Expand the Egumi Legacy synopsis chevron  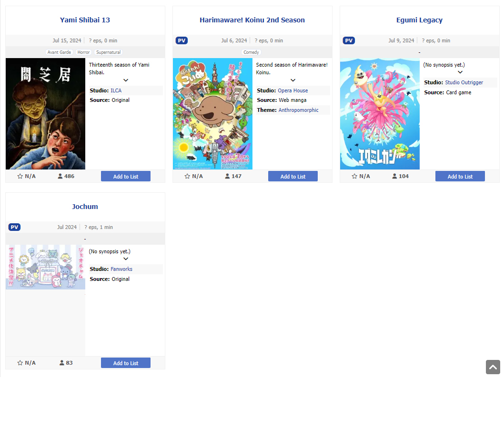(460, 72)
